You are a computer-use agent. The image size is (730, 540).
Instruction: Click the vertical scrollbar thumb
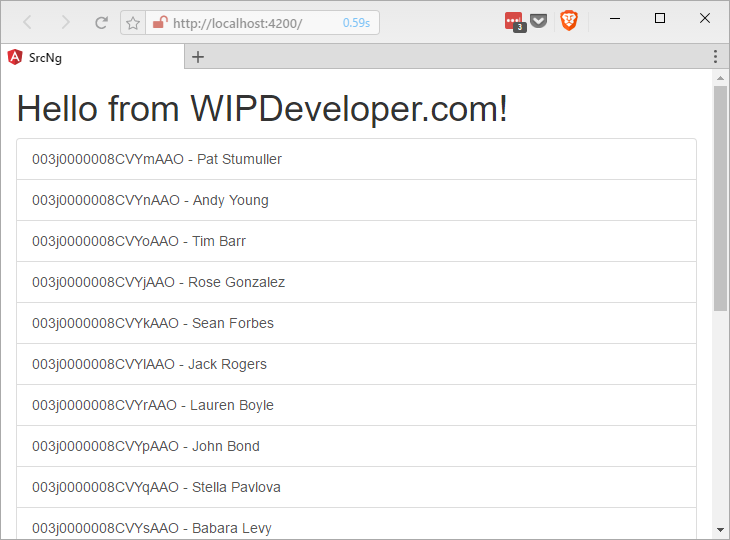[721, 198]
